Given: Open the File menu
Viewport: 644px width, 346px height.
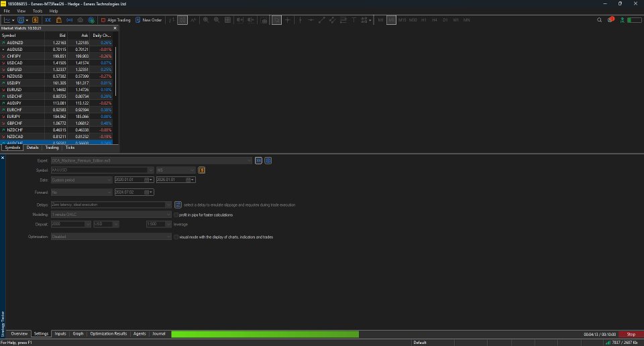Looking at the screenshot, I should pyautogui.click(x=7, y=11).
